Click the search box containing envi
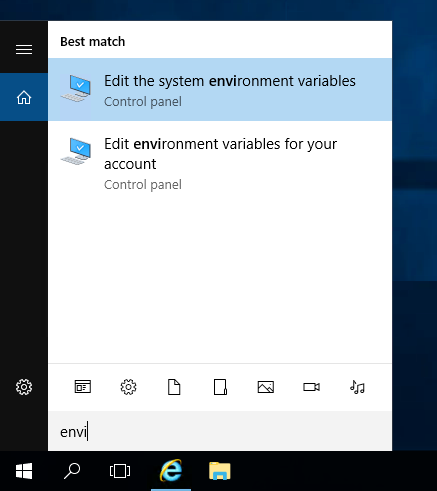Image resolution: width=437 pixels, height=491 pixels. click(x=220, y=431)
